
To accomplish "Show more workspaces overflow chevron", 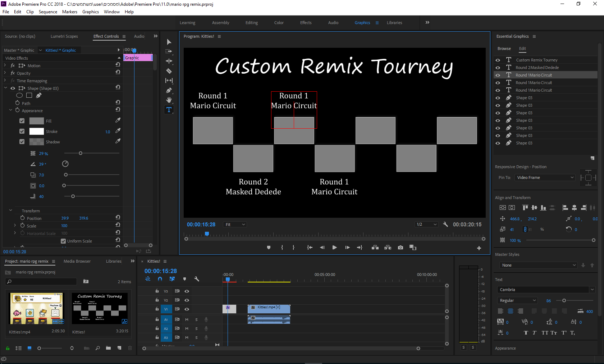I will (x=427, y=22).
